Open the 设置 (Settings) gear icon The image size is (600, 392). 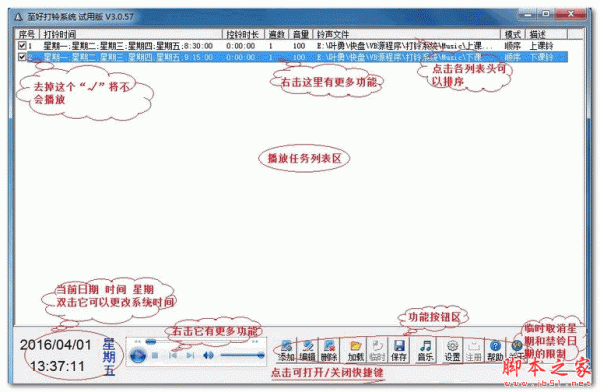coord(452,350)
